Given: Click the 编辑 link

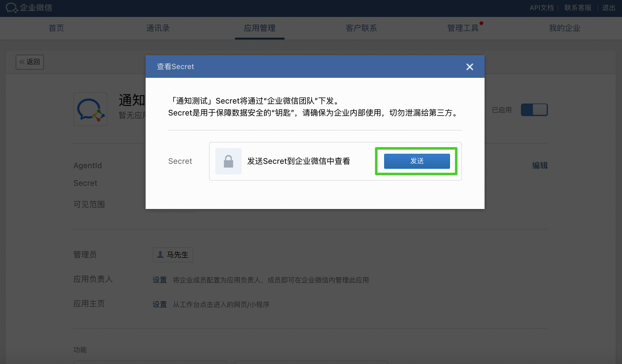Looking at the screenshot, I should [539, 165].
